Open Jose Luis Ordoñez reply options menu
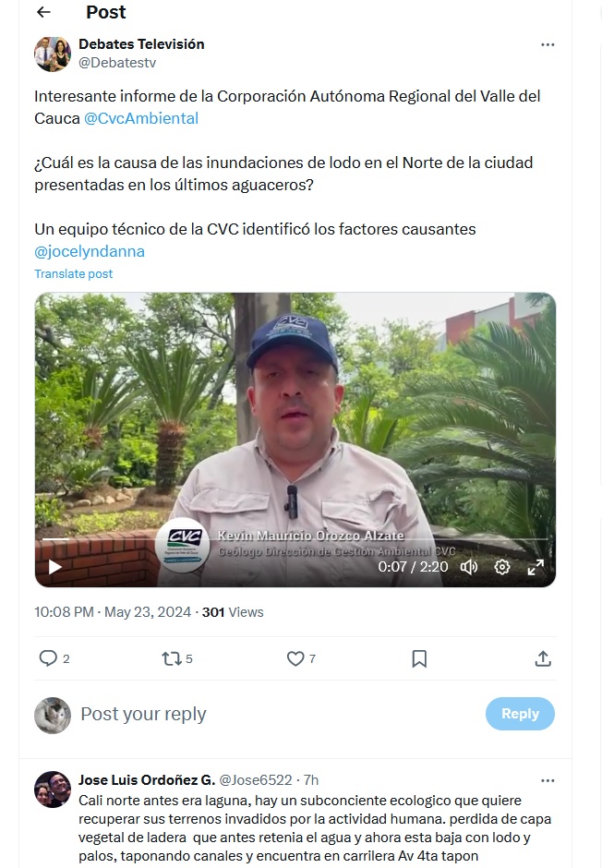 click(x=548, y=780)
